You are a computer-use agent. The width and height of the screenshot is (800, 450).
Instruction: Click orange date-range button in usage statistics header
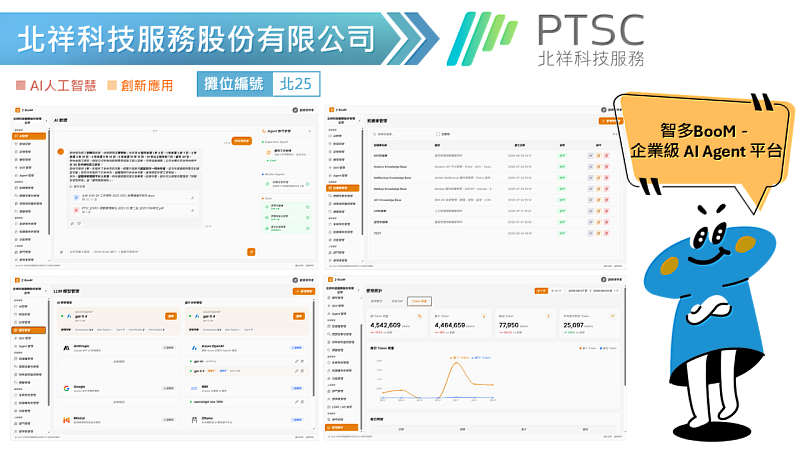[541, 291]
